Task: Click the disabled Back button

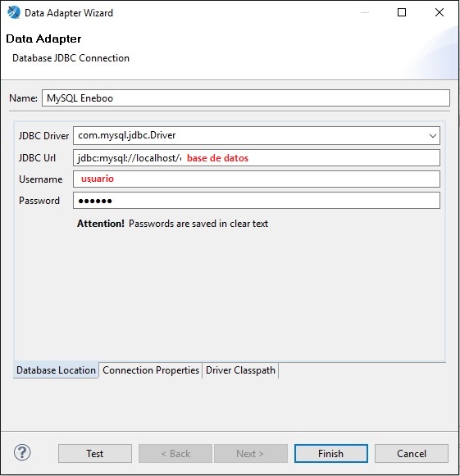Action: tap(175, 454)
